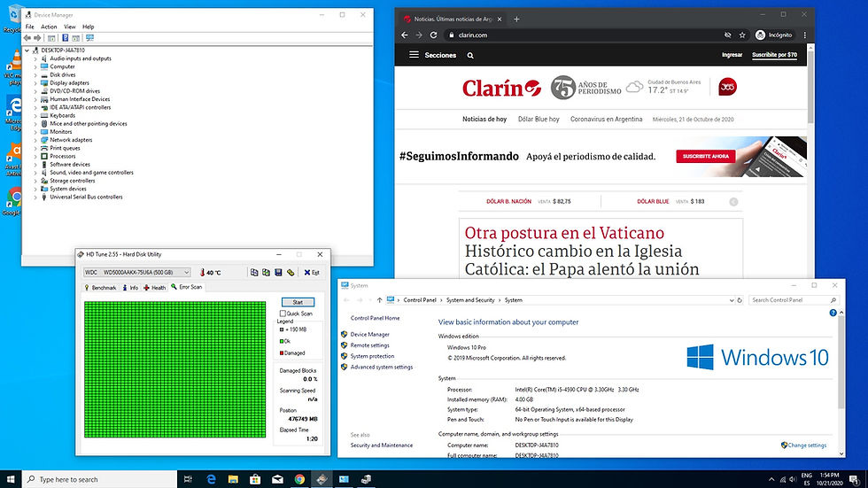The image size is (868, 488).
Task: Click the Device Manager link in System window
Action: coord(370,334)
